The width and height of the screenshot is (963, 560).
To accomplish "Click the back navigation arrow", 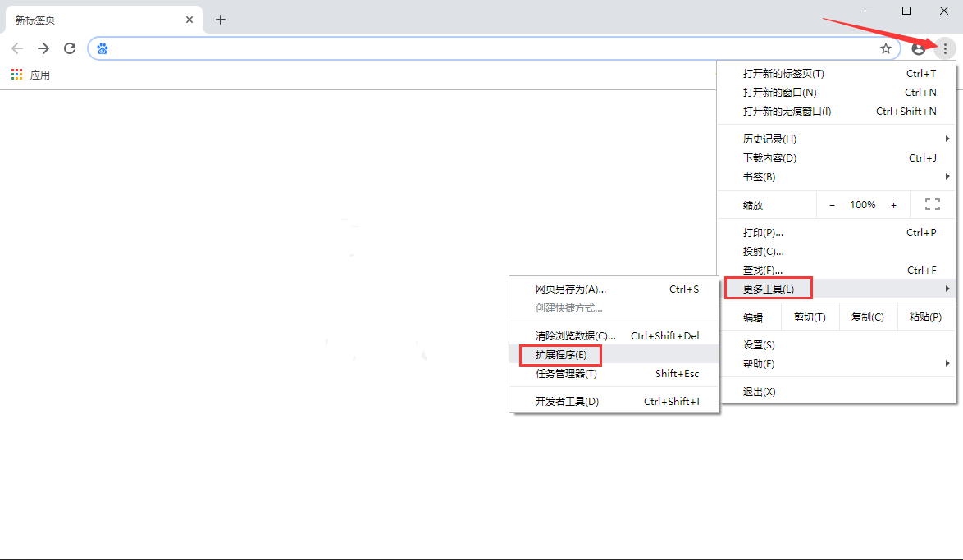I will (17, 48).
